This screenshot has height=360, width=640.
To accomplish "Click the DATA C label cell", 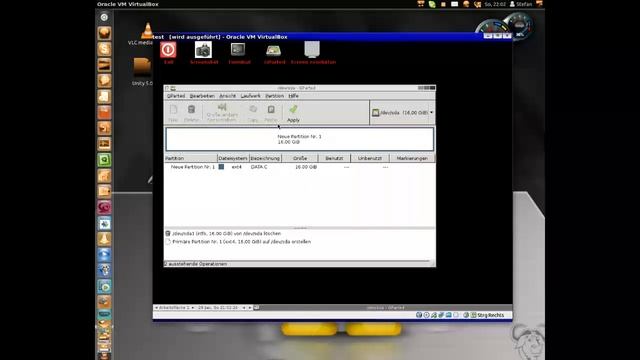I will pyautogui.click(x=259, y=167).
